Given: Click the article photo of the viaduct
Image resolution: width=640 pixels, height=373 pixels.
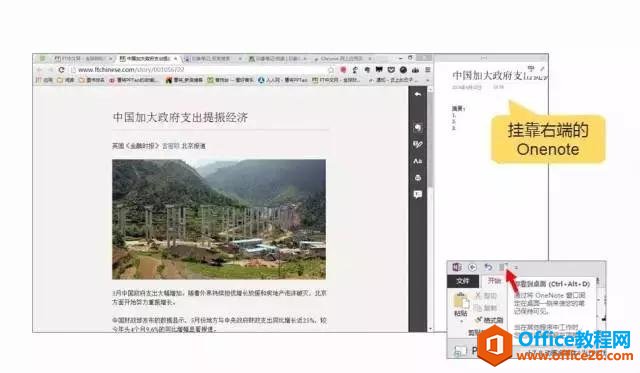Looking at the screenshot, I should [x=219, y=219].
